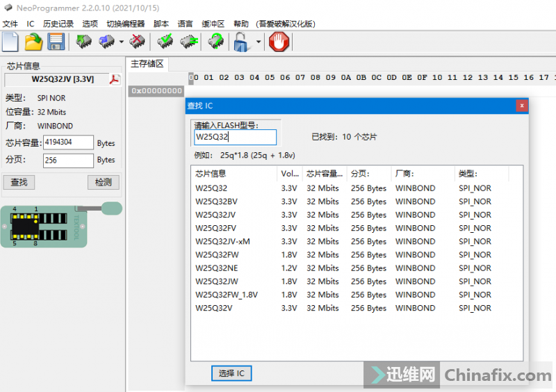Click the 查找 button

coord(19,182)
